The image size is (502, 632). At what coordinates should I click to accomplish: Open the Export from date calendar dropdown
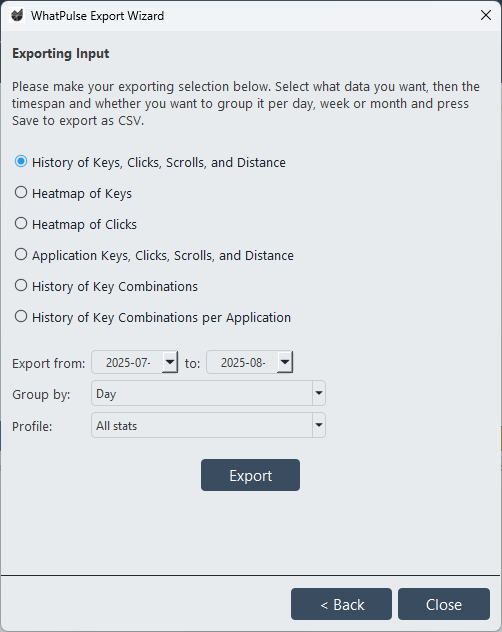170,362
